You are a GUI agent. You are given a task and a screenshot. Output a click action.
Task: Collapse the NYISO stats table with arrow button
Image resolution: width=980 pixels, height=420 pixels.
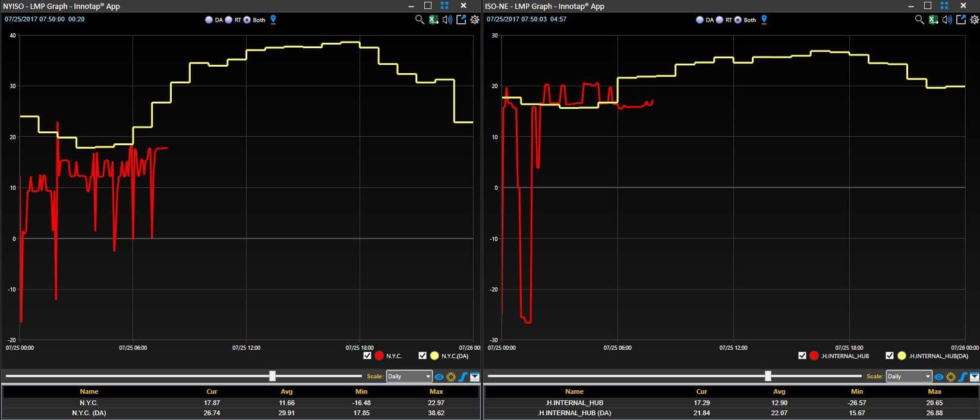tap(475, 377)
